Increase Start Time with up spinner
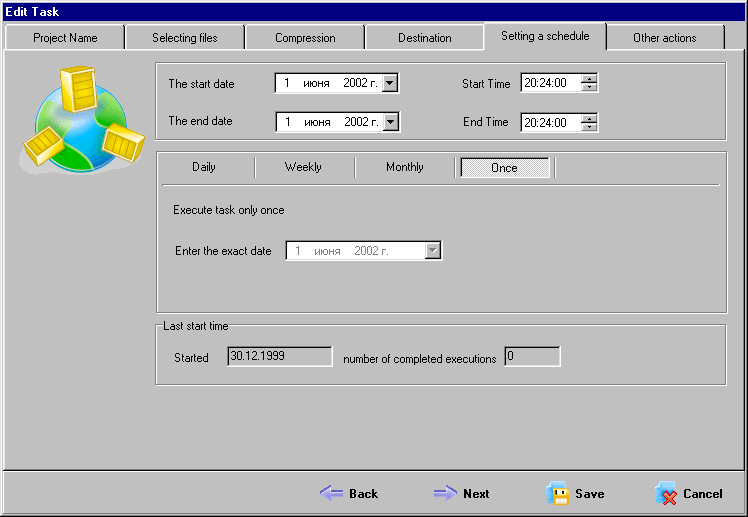Image resolution: width=748 pixels, height=517 pixels. point(589,79)
